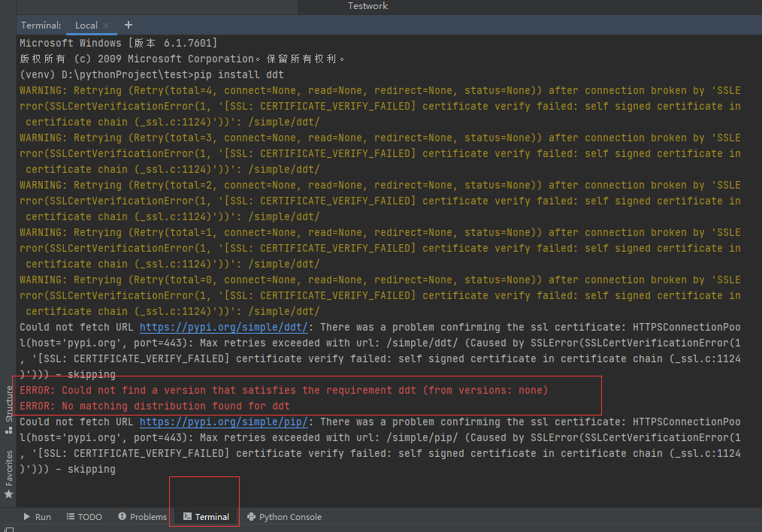Open the Problems tool window
This screenshot has width=762, height=532.
pyautogui.click(x=142, y=517)
